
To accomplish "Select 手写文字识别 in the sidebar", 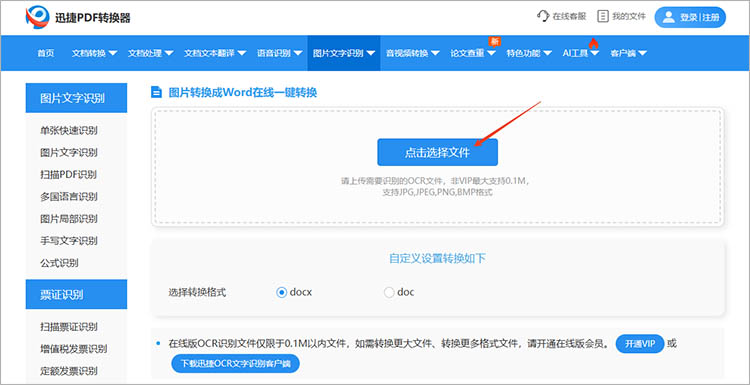I will 69,241.
